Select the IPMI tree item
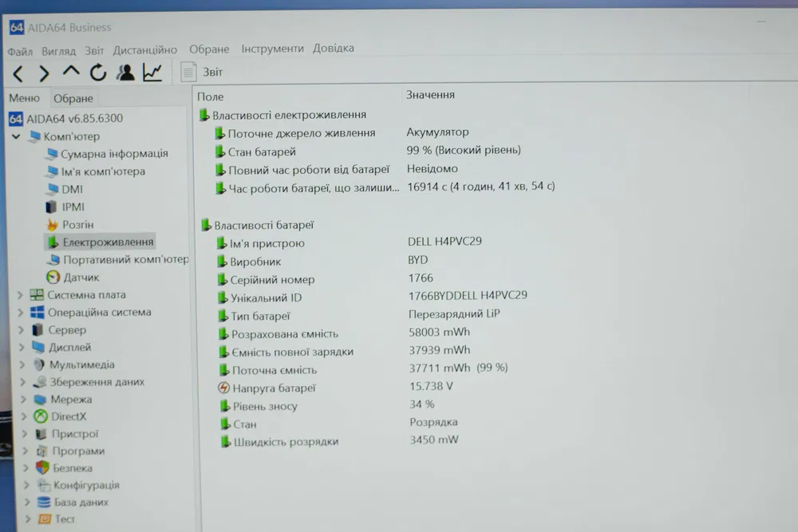Viewport: 798px width, 532px height. (65, 207)
